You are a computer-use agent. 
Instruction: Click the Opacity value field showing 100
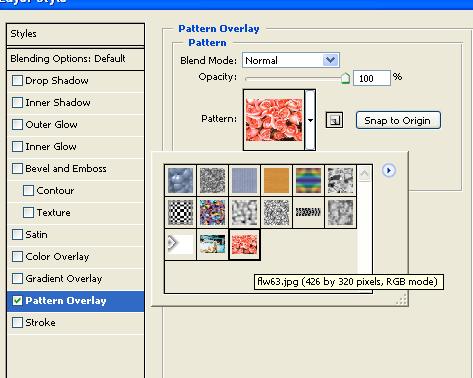[x=371, y=78]
